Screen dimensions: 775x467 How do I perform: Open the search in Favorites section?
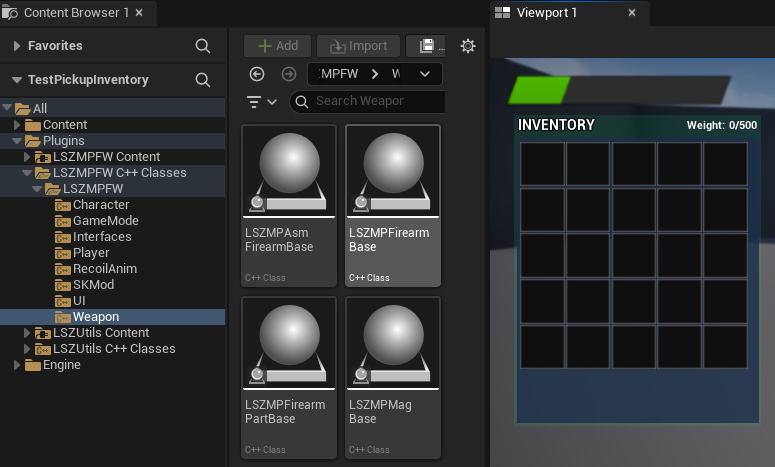pyautogui.click(x=203, y=46)
